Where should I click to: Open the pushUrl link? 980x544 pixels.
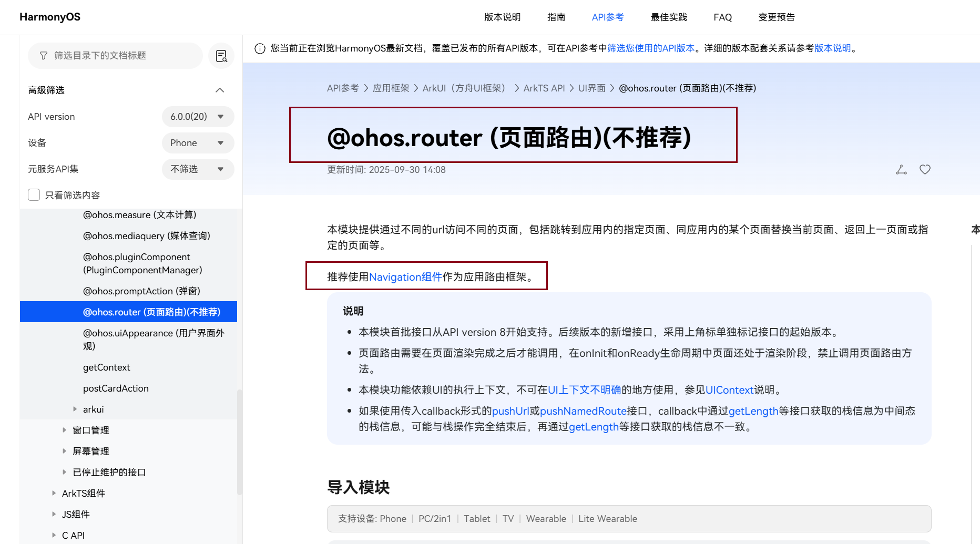(x=511, y=411)
